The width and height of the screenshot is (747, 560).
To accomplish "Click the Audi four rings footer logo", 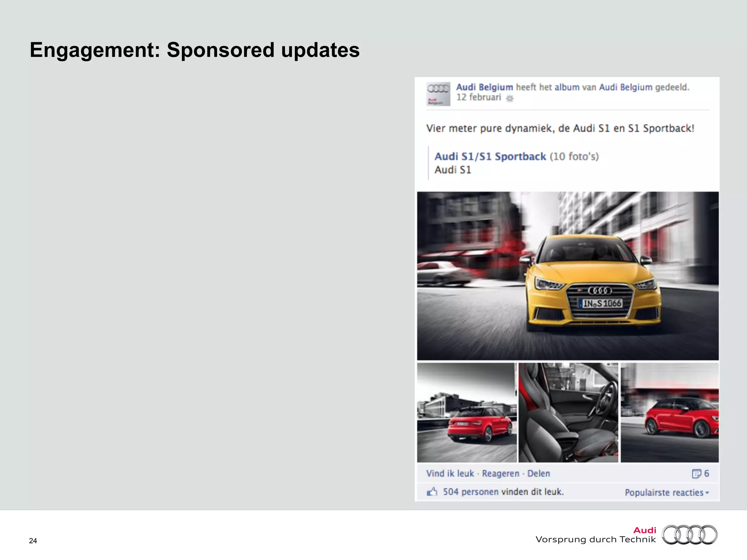I will pos(689,534).
